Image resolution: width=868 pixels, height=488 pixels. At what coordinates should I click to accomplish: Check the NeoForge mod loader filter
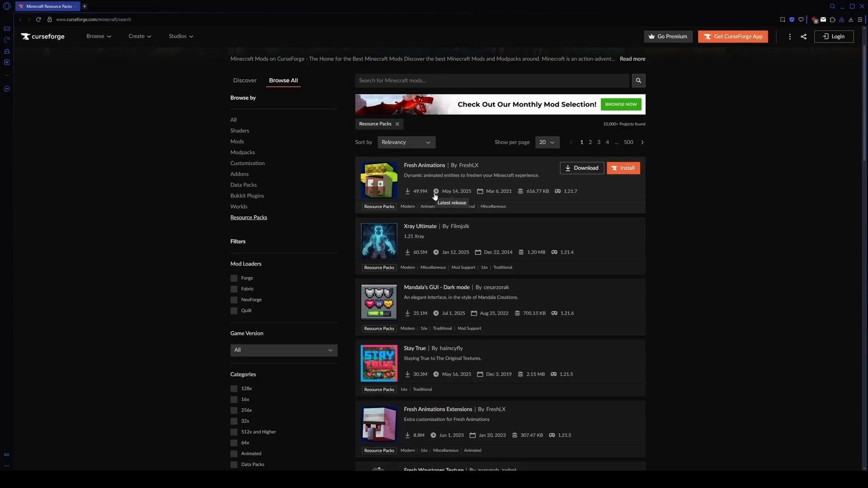coord(234,300)
